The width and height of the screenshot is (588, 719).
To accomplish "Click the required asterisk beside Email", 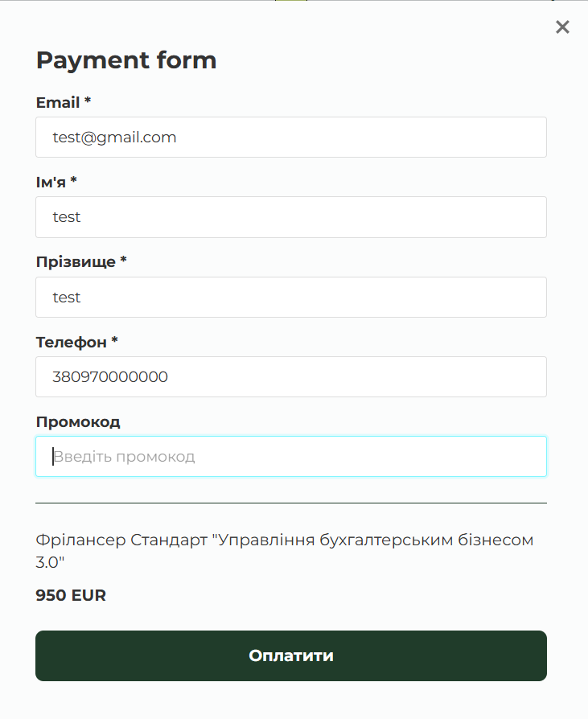I will tap(88, 102).
